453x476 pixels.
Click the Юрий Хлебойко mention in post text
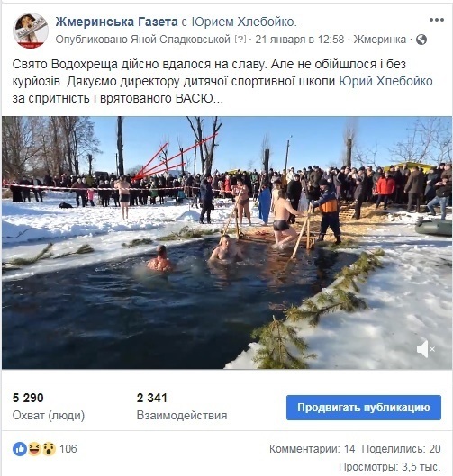click(385, 81)
